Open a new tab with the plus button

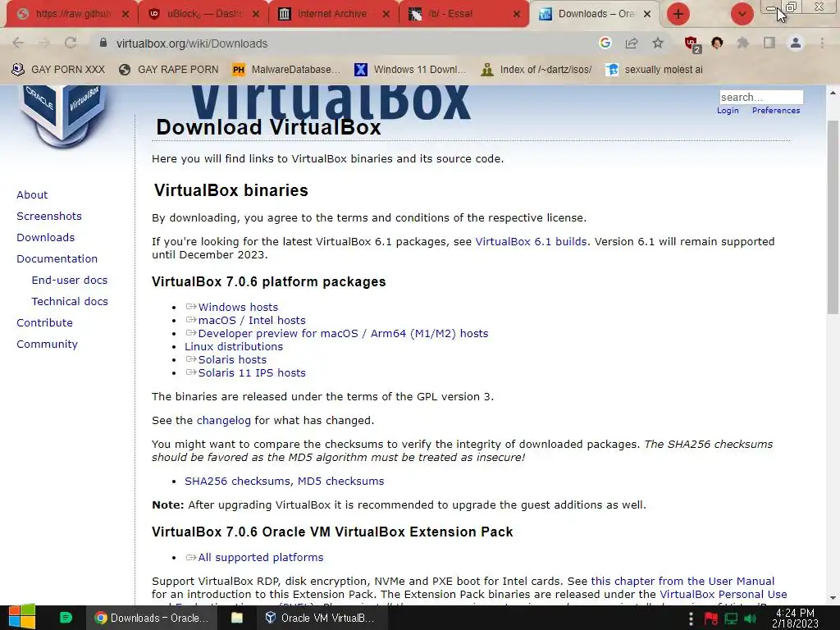(x=678, y=14)
